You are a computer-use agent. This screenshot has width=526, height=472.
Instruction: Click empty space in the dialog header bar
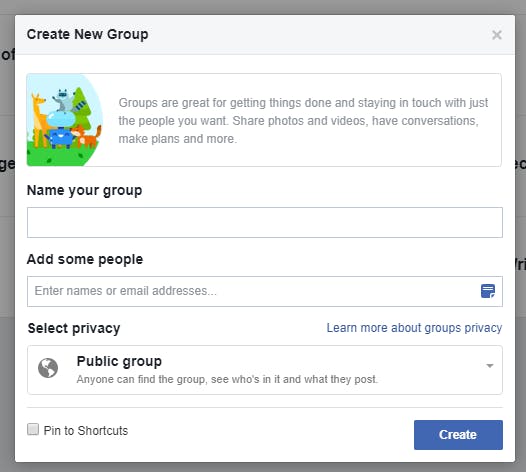pos(319,35)
